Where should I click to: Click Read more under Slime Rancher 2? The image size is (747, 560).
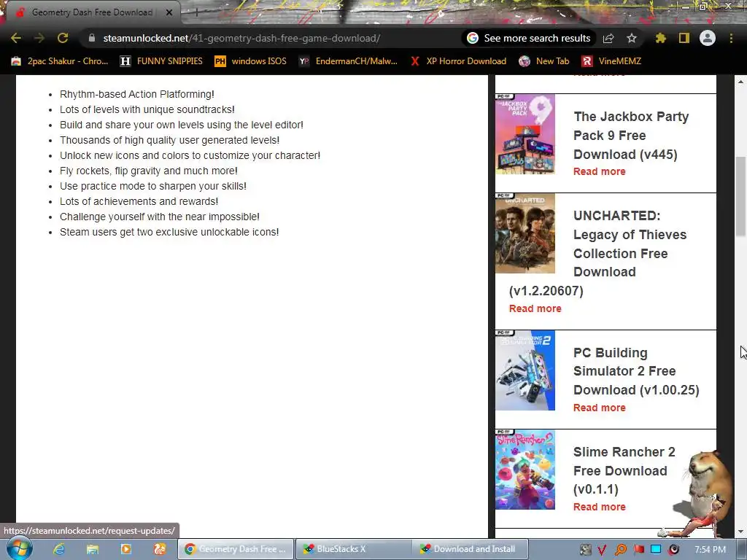coord(600,507)
